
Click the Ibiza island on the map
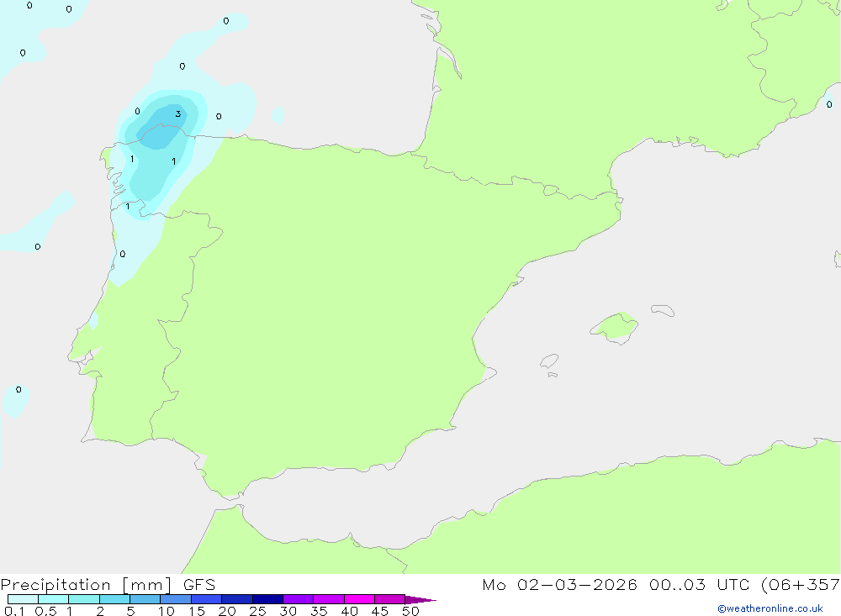[549, 361]
